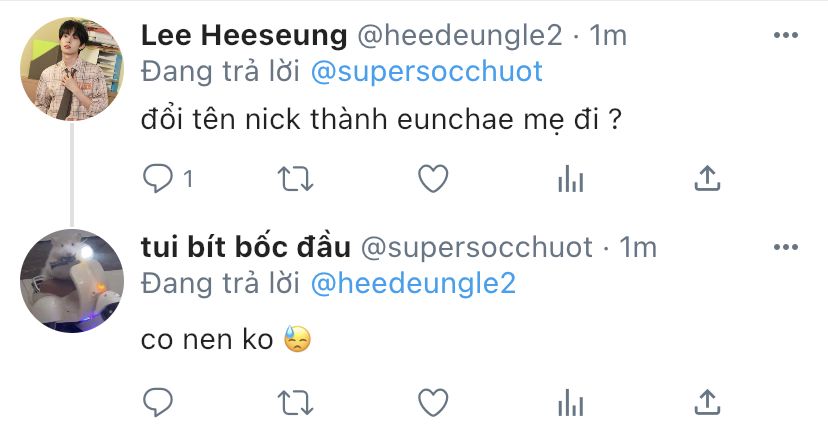This screenshot has height=434, width=828.
Task: Open more options for tui bít bốc đầu's tweet
Action: (787, 246)
